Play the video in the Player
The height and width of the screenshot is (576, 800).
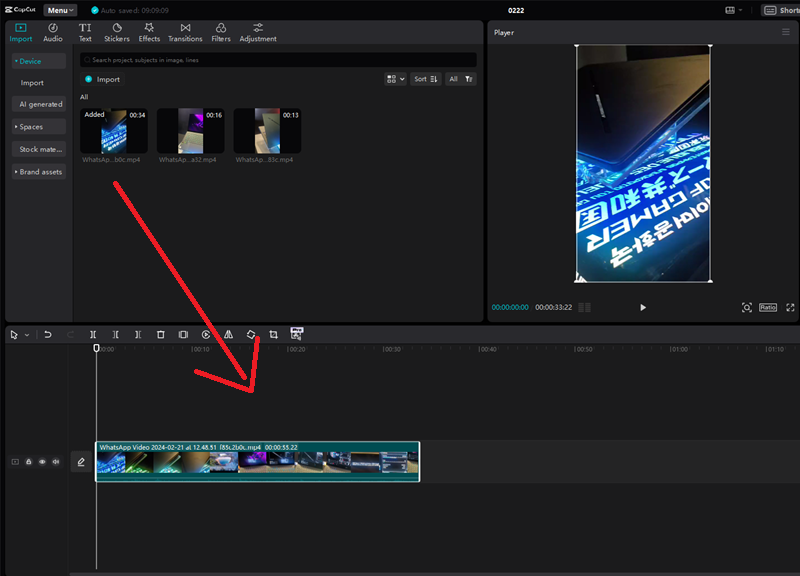pyautogui.click(x=643, y=307)
